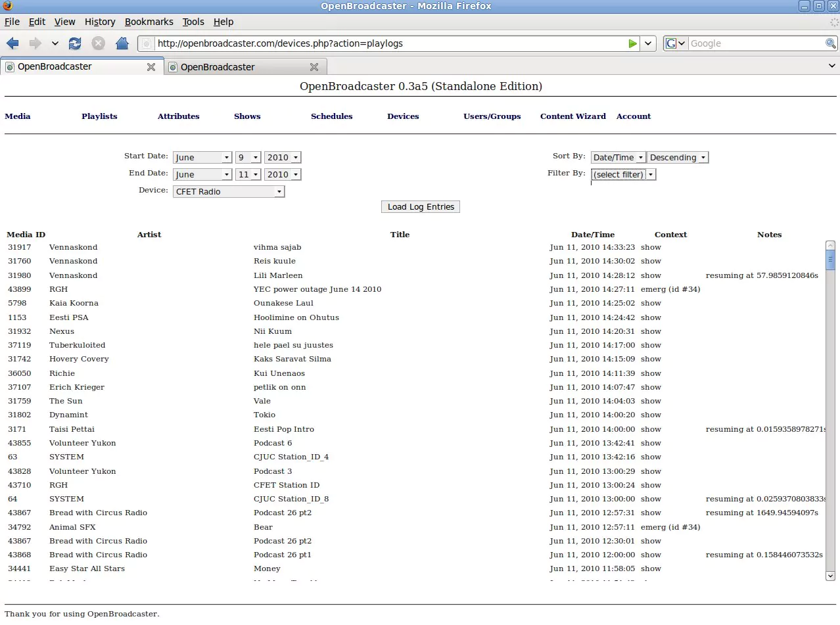The width and height of the screenshot is (840, 625).
Task: Open the End Date day dropdown showing 11
Action: [248, 175]
